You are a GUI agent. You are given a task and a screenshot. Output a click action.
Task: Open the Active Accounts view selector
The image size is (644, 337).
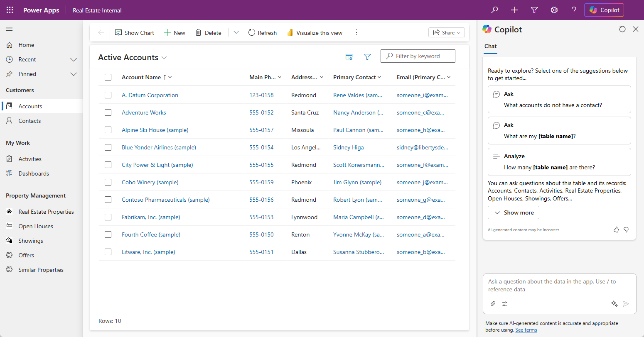click(x=133, y=57)
